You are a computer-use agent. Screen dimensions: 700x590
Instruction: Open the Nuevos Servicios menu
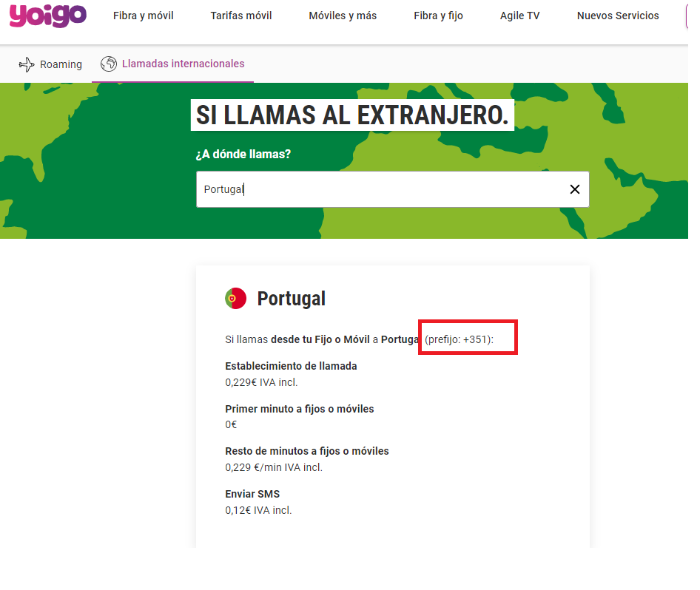point(618,16)
